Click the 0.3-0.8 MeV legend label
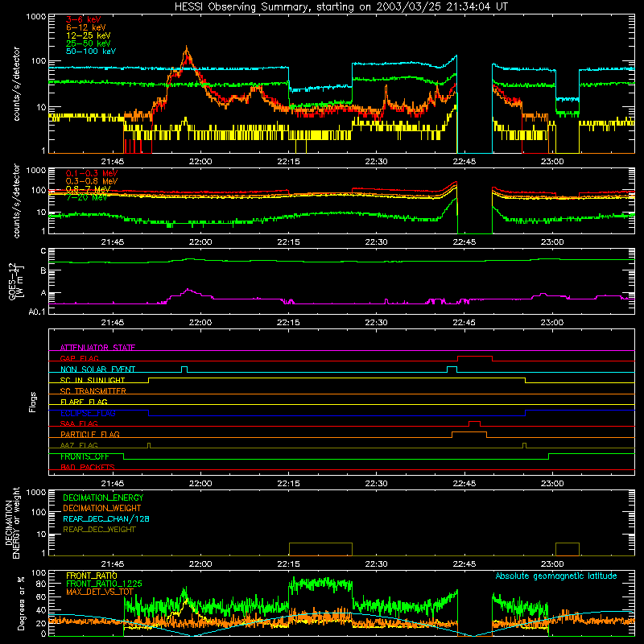This screenshot has height=644, width=644. click(x=92, y=181)
